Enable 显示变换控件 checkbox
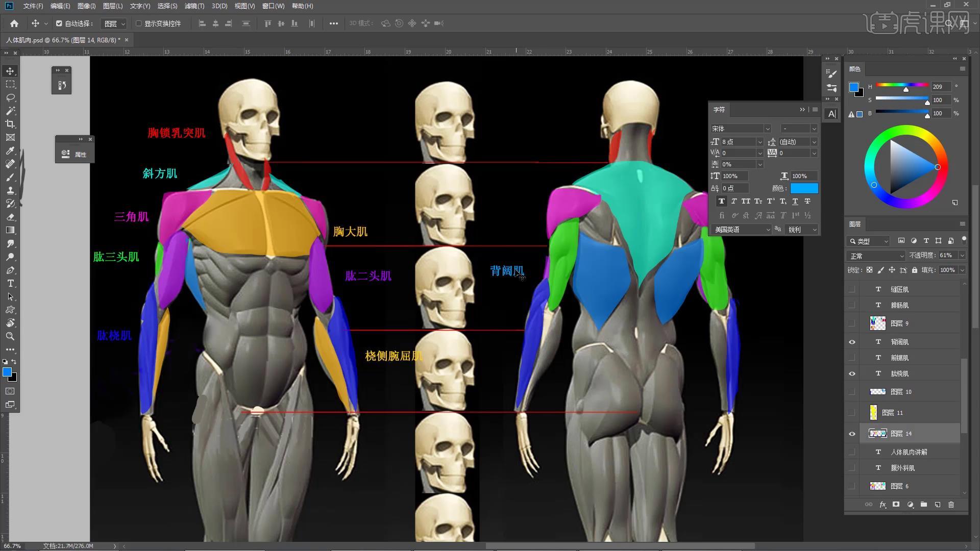The height and width of the screenshot is (551, 980). [x=139, y=23]
